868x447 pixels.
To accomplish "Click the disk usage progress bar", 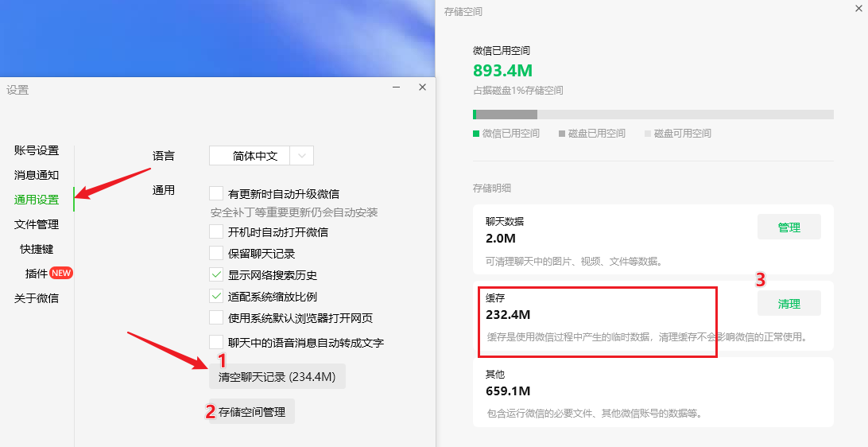I will click(x=653, y=115).
